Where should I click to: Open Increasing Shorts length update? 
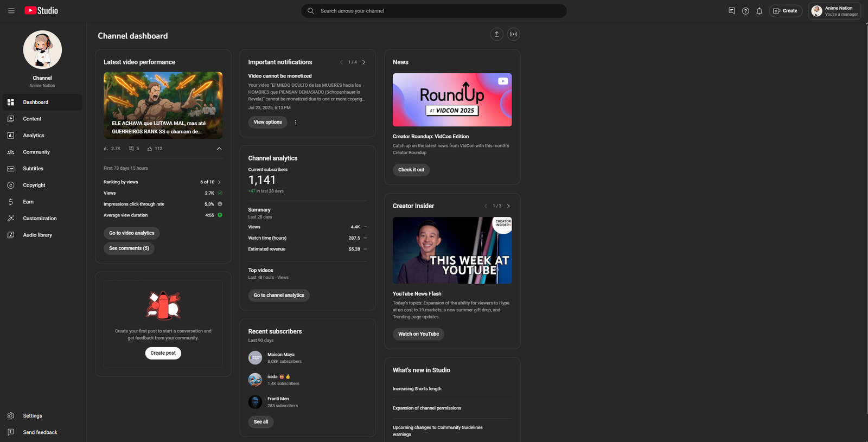[417, 389]
